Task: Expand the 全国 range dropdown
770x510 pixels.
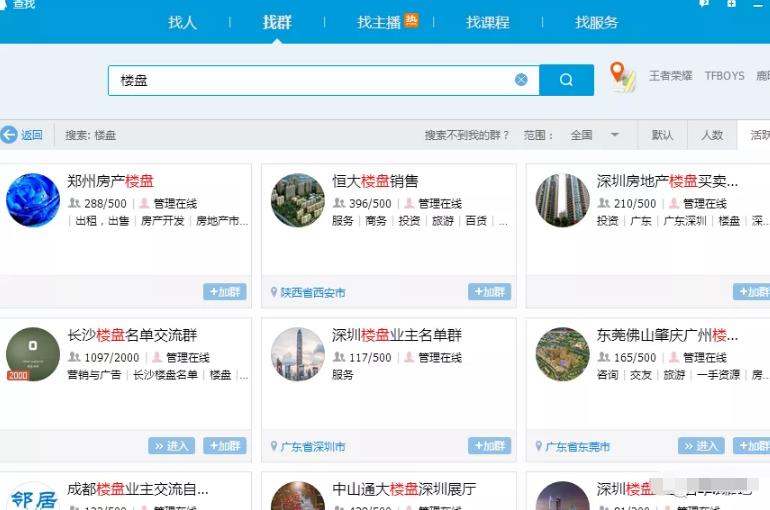Action: tap(594, 135)
